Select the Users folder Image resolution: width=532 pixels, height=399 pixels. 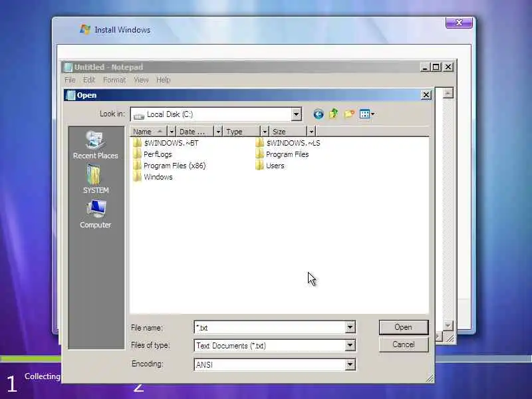click(270, 166)
